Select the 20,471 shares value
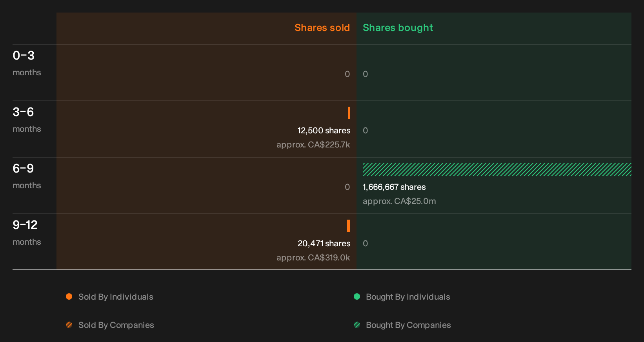This screenshot has width=644, height=342. 324,244
